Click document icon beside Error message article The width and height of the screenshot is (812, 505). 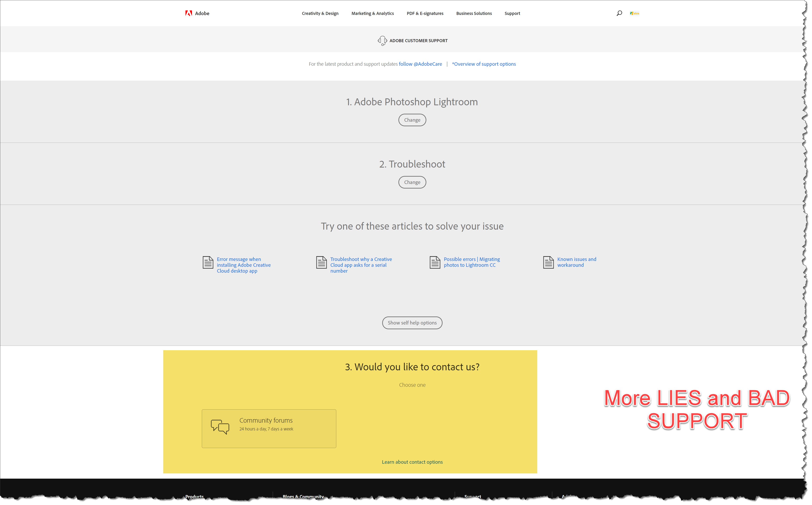click(x=208, y=262)
